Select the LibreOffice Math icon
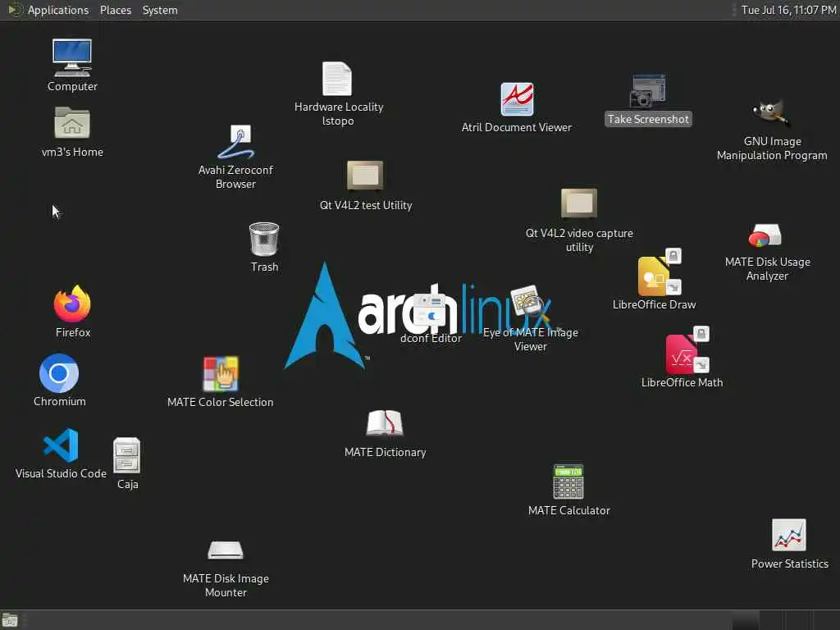Image resolution: width=840 pixels, height=630 pixels. point(687,349)
